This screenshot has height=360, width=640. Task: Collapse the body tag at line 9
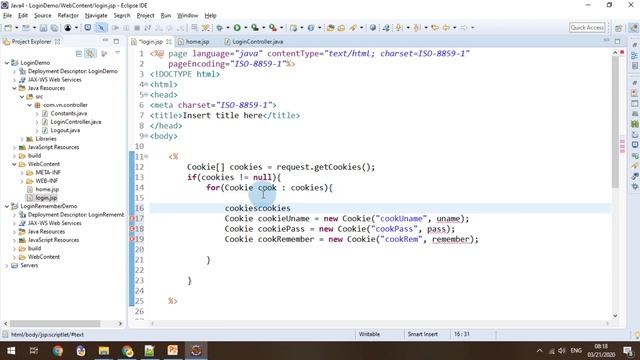pos(146,136)
